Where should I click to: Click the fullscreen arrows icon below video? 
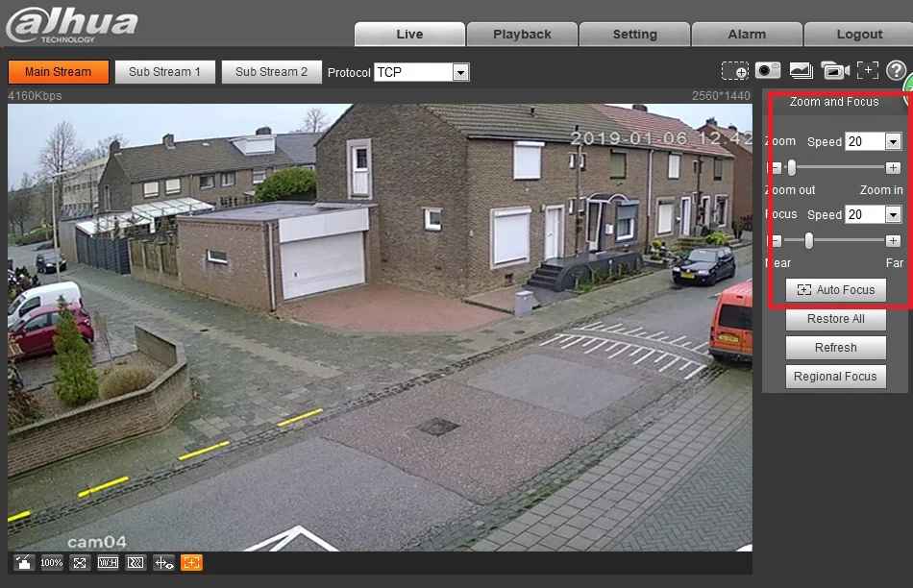pyautogui.click(x=80, y=562)
